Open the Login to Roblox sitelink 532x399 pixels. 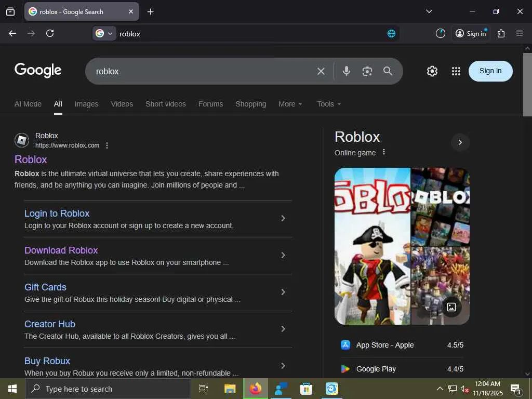coord(57,214)
